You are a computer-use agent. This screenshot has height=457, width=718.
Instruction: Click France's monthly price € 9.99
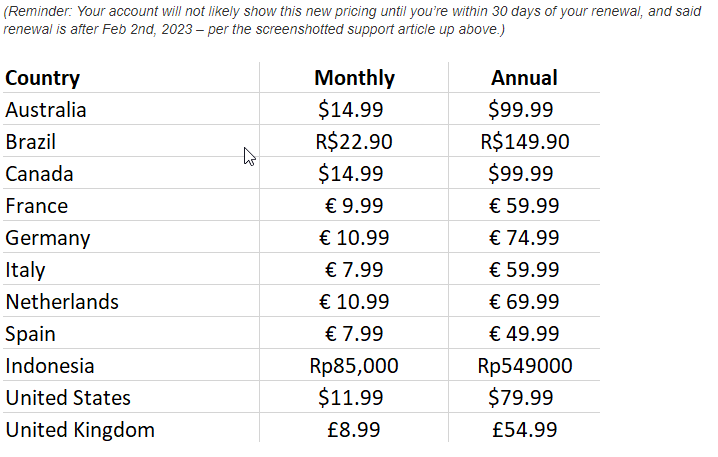pyautogui.click(x=354, y=206)
